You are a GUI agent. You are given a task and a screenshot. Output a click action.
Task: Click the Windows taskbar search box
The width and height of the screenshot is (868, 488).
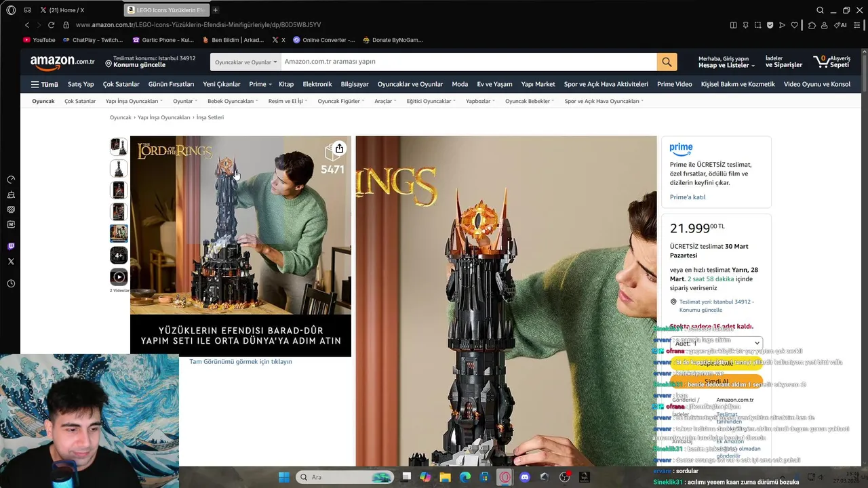tap(345, 477)
